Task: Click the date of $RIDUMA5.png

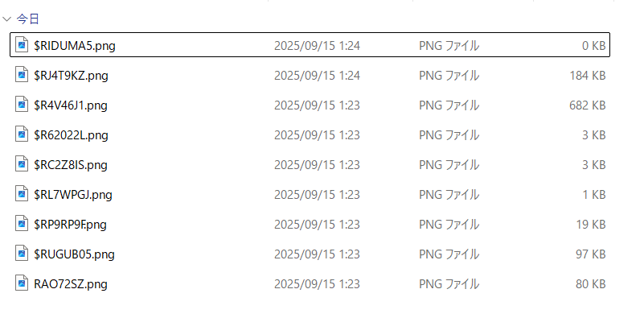Action: pyautogui.click(x=317, y=46)
